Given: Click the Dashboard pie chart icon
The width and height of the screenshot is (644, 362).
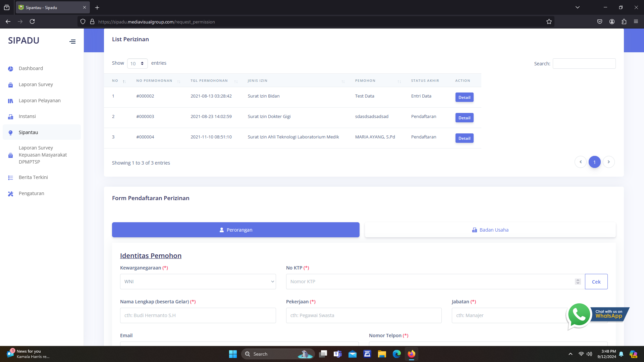Looking at the screenshot, I should 11,69.
